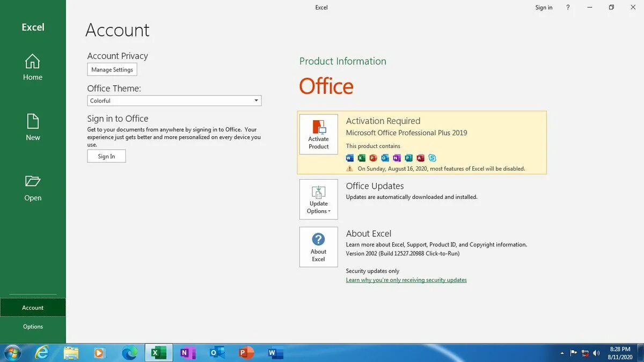Open Outlook from the taskbar
Viewport: 644px width, 362px height.
(217, 353)
